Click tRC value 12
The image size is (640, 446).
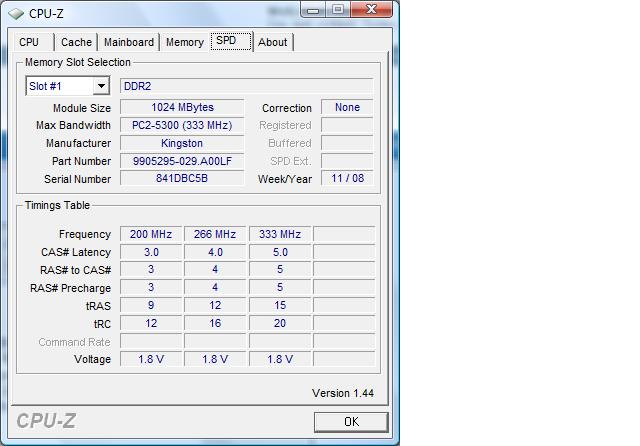(x=151, y=323)
